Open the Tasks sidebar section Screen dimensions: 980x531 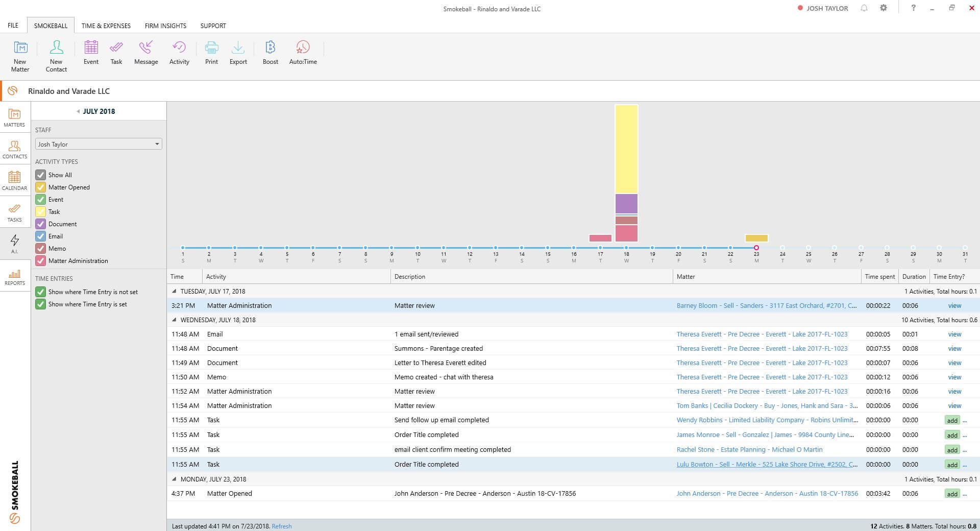pyautogui.click(x=15, y=212)
